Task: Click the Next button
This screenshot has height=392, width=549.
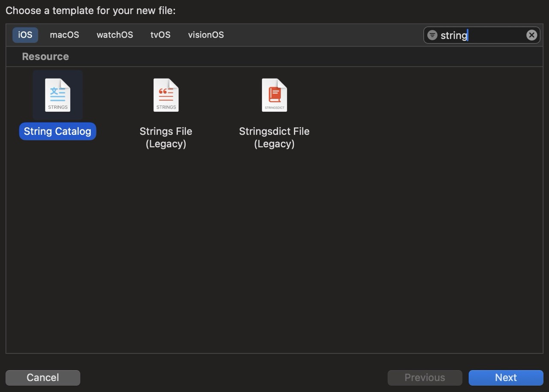Action: pos(506,377)
